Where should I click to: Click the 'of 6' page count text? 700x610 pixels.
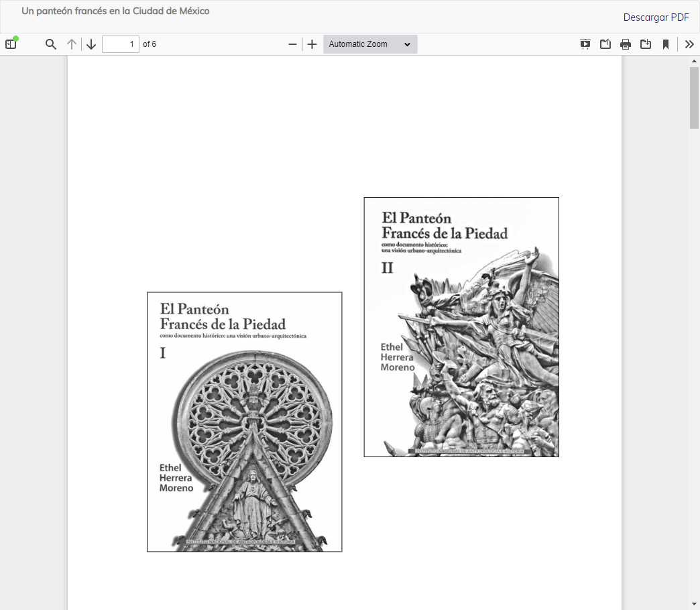[x=150, y=44]
